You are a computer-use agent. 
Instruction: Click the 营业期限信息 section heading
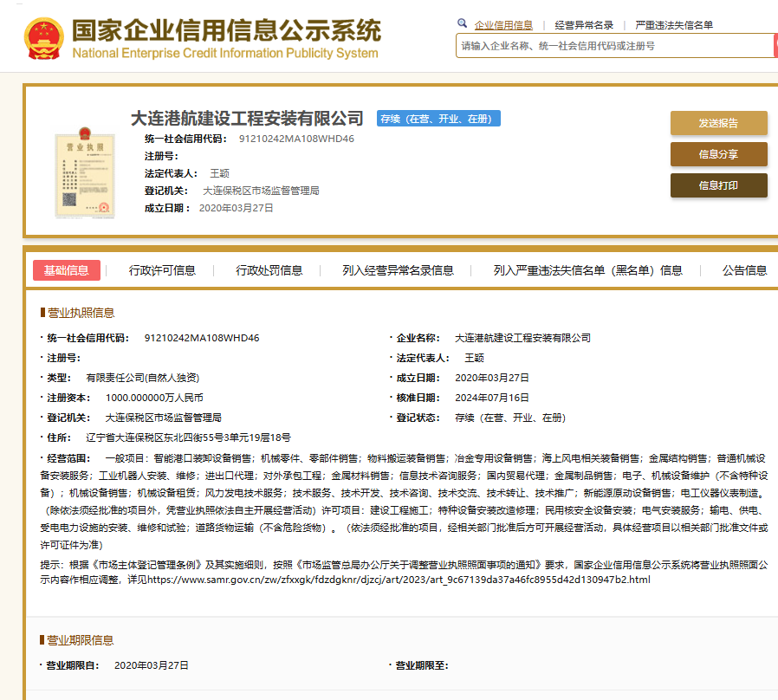(80, 640)
